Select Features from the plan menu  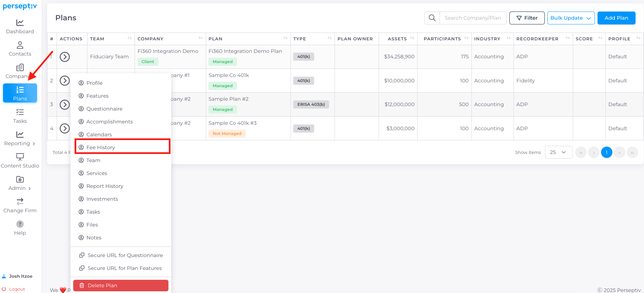(x=121, y=96)
